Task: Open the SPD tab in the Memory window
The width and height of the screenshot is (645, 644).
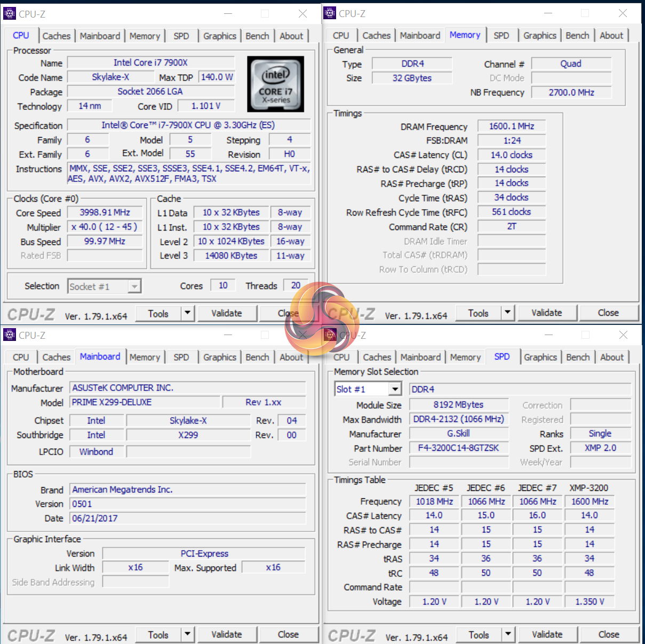Action: click(501, 35)
